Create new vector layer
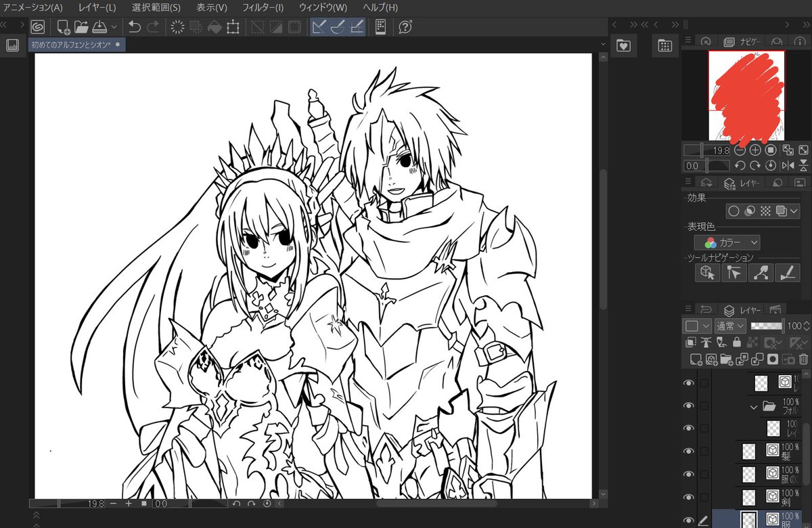The image size is (812, 528). click(x=710, y=359)
